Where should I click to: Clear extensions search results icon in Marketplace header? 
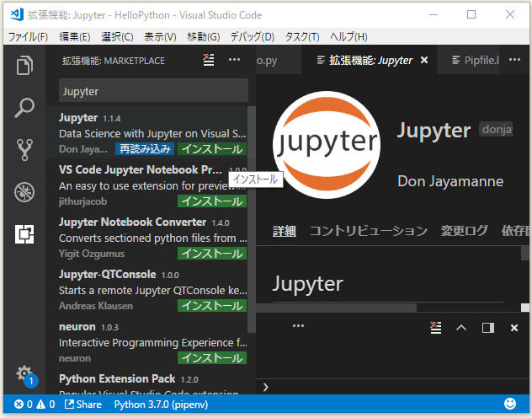coord(209,60)
